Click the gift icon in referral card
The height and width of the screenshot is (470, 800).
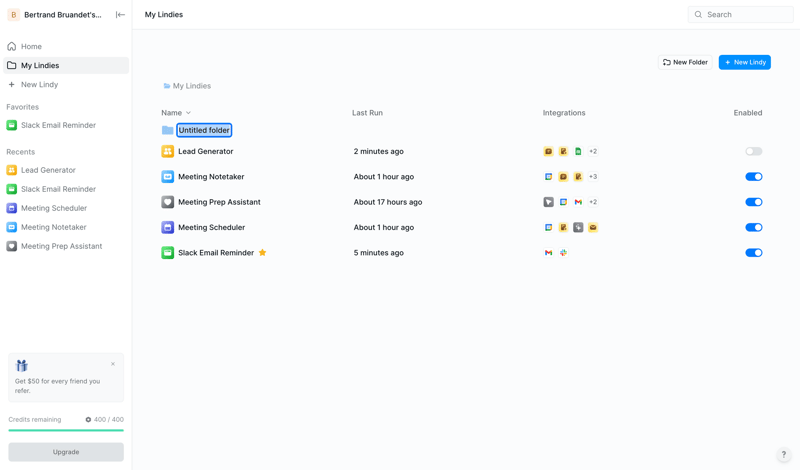coord(21,365)
